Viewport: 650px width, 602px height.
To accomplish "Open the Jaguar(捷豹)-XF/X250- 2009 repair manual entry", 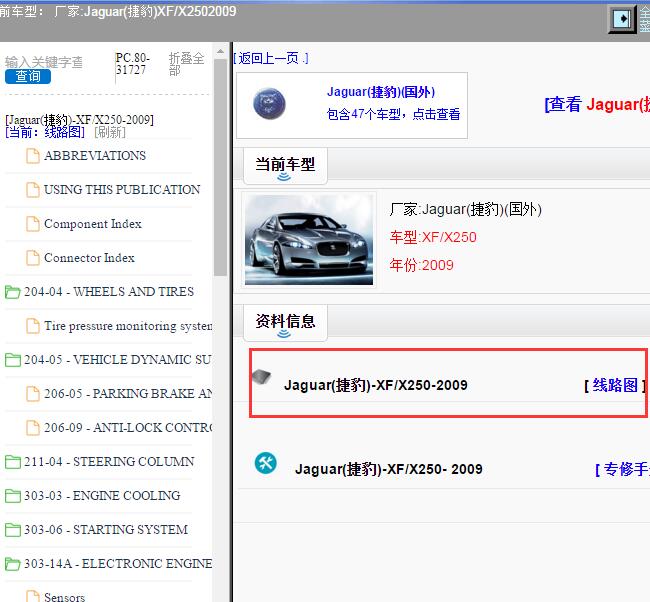I will point(388,469).
